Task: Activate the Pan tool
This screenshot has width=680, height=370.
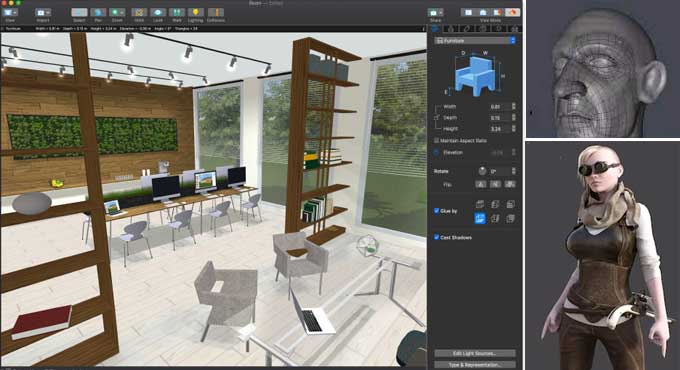Action: click(x=98, y=13)
